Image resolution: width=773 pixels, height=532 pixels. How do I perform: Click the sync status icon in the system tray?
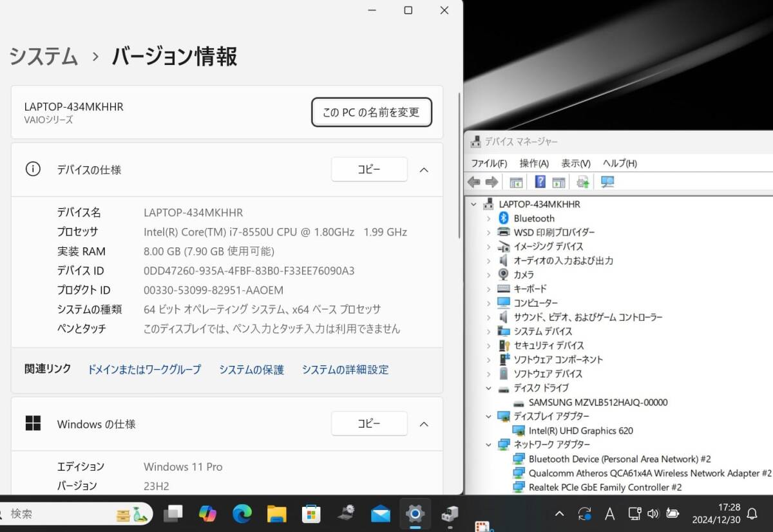point(585,514)
